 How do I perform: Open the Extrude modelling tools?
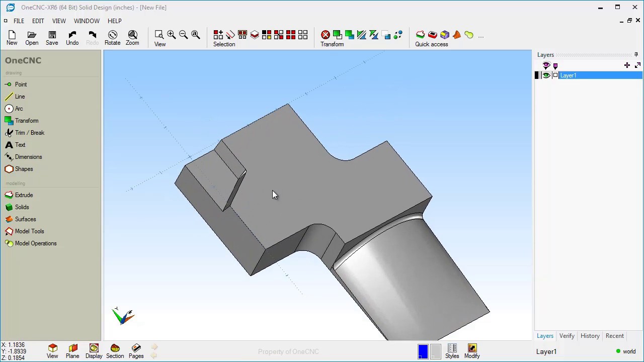pyautogui.click(x=19, y=195)
